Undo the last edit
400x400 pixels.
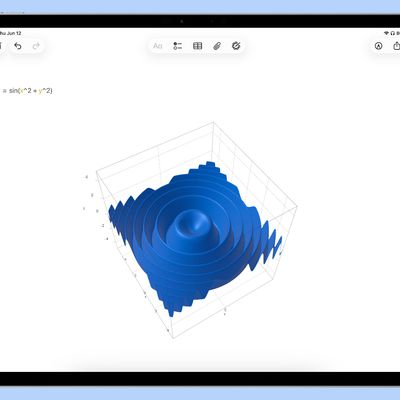18,46
